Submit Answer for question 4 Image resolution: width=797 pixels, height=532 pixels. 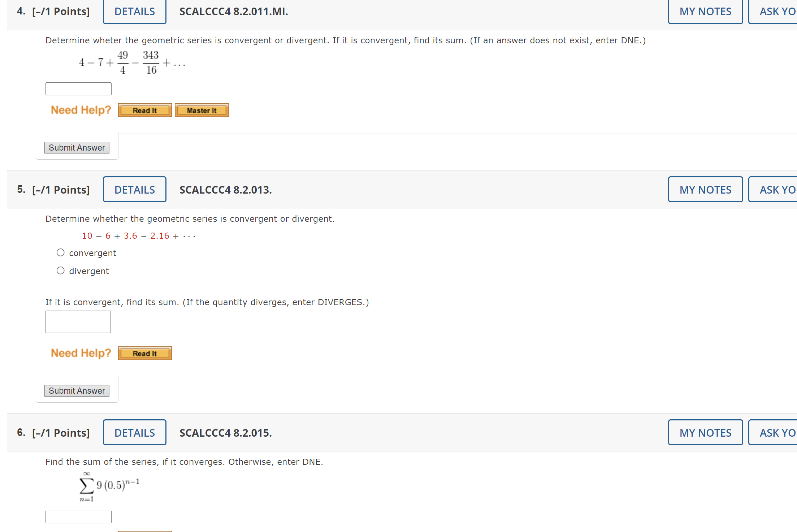(77, 148)
